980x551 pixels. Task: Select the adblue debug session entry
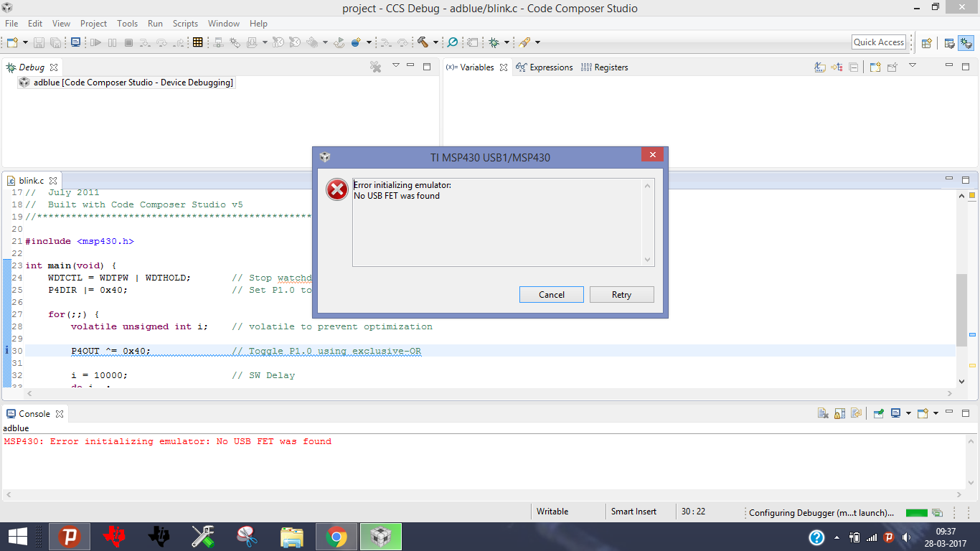pos(126,83)
